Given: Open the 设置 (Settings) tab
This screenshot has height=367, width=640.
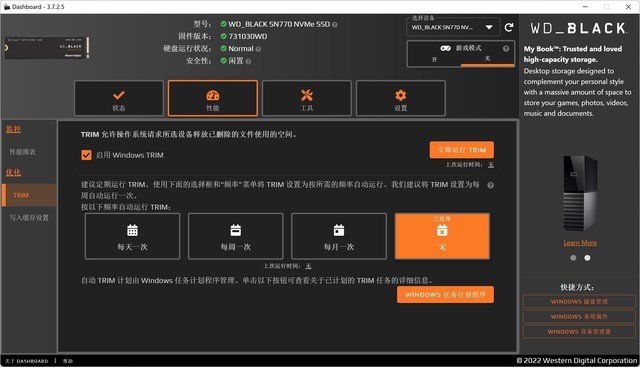Looking at the screenshot, I should 401,98.
